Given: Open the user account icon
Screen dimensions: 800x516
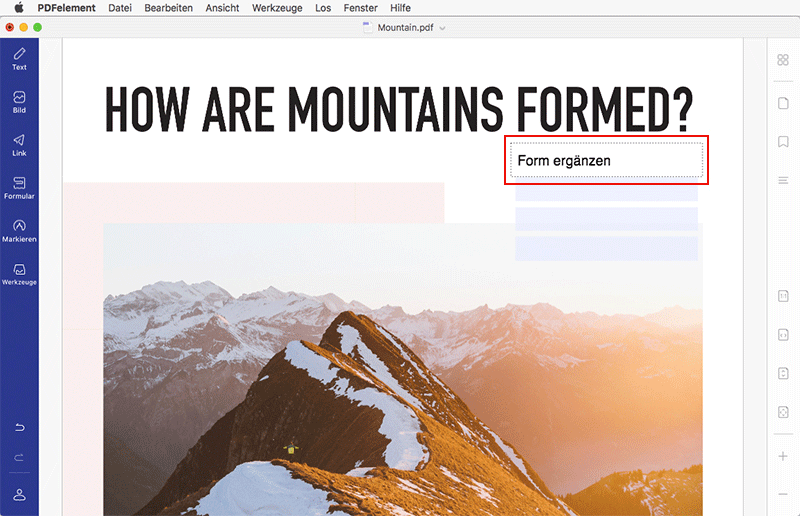Looking at the screenshot, I should 19,495.
